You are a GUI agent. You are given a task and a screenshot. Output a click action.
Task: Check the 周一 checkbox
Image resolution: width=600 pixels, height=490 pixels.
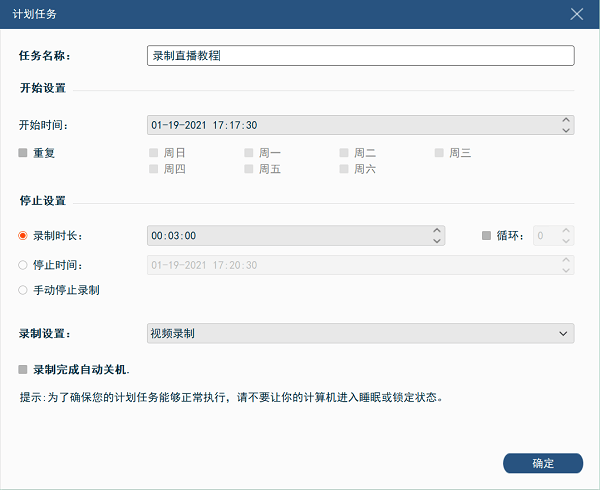click(x=249, y=153)
